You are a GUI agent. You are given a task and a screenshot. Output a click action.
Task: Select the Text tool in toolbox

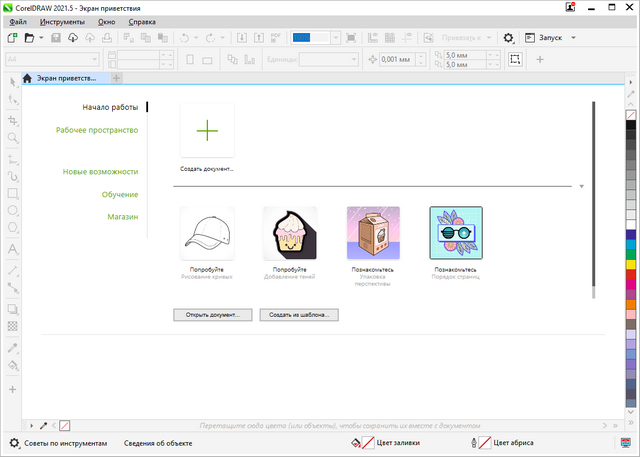[x=13, y=248]
